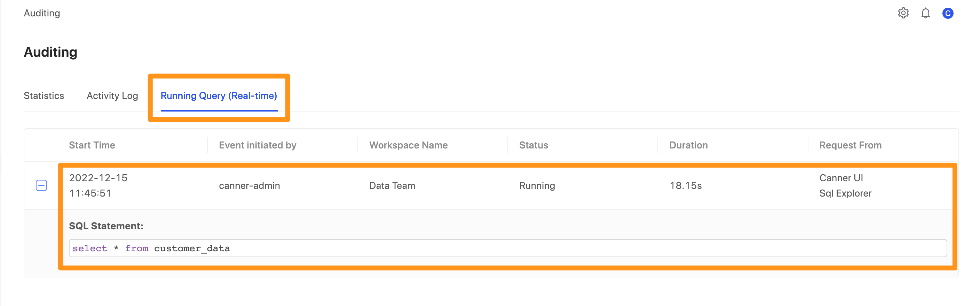Open the notifications bell
Image resolution: width=980 pixels, height=306 pixels.
(x=925, y=13)
